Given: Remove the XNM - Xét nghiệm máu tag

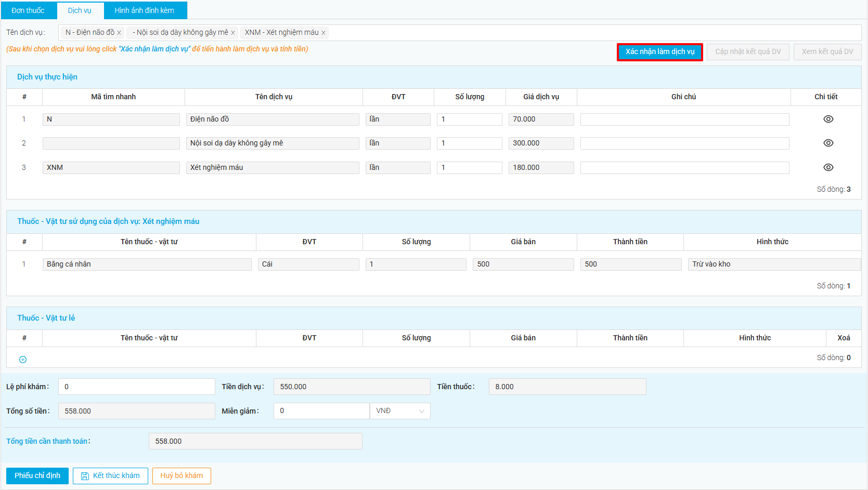Looking at the screenshot, I should (323, 33).
